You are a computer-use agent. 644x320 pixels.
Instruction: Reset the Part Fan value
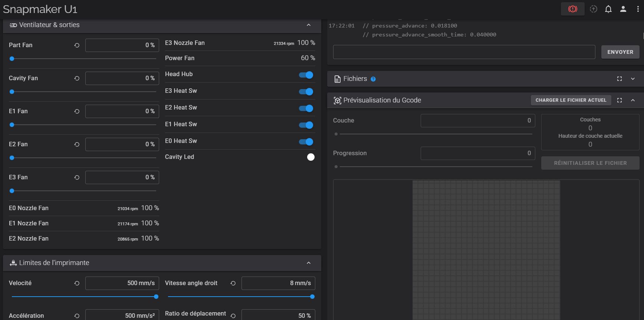[x=77, y=45]
